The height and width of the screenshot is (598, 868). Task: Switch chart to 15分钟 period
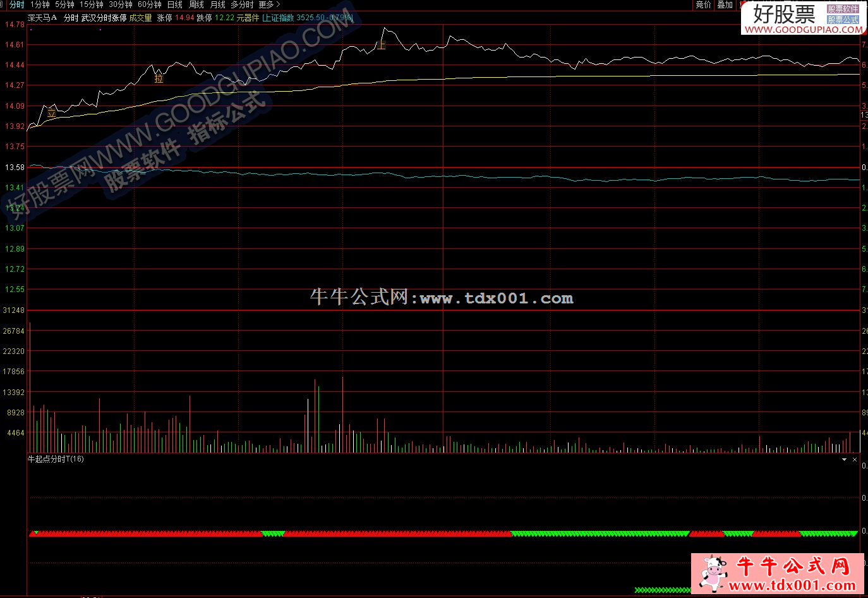point(91,4)
